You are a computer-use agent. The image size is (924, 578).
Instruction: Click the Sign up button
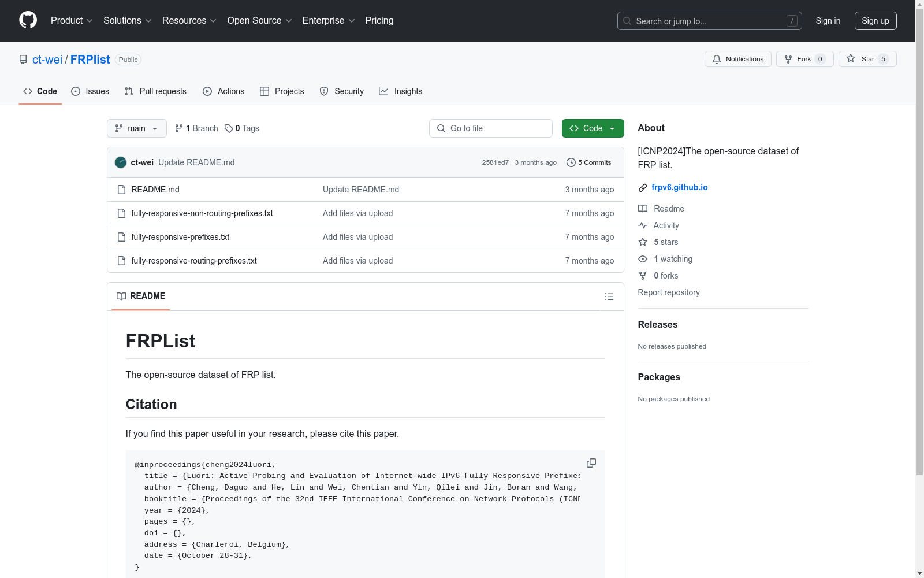[875, 21]
